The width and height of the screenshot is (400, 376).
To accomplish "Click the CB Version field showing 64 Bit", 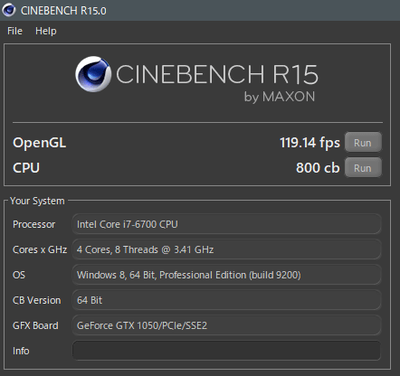I will 226,300.
